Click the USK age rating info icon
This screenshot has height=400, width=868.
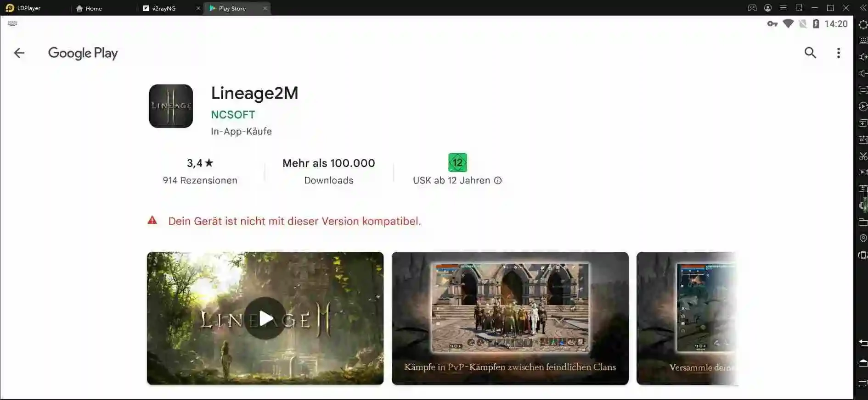[498, 181]
